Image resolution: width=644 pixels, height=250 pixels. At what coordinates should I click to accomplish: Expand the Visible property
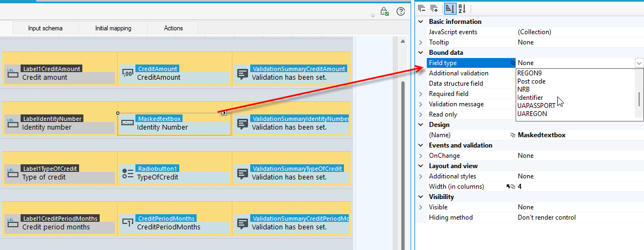(420, 207)
